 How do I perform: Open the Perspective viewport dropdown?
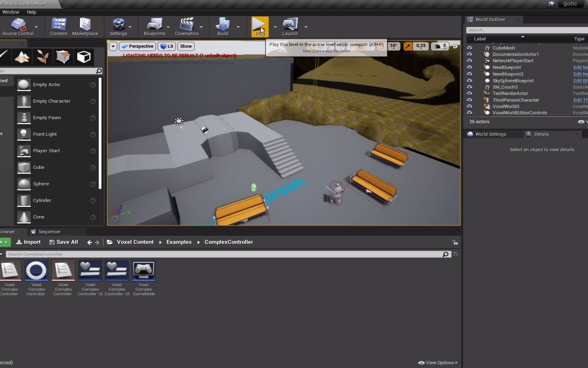[x=137, y=46]
